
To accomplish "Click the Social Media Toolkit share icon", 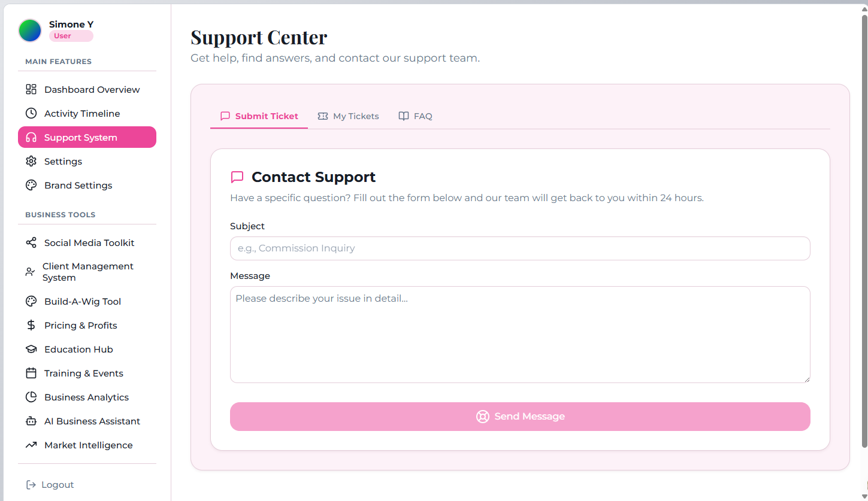I will coord(31,243).
